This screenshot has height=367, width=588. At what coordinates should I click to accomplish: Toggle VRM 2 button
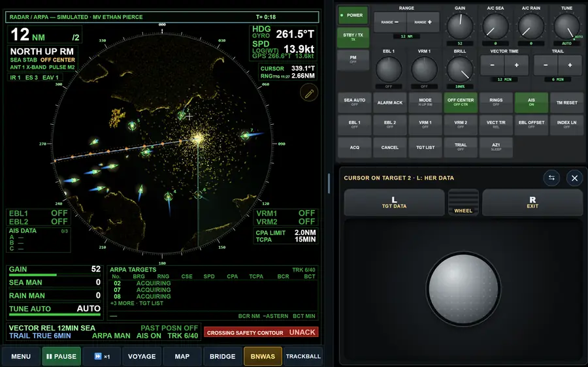point(461,125)
